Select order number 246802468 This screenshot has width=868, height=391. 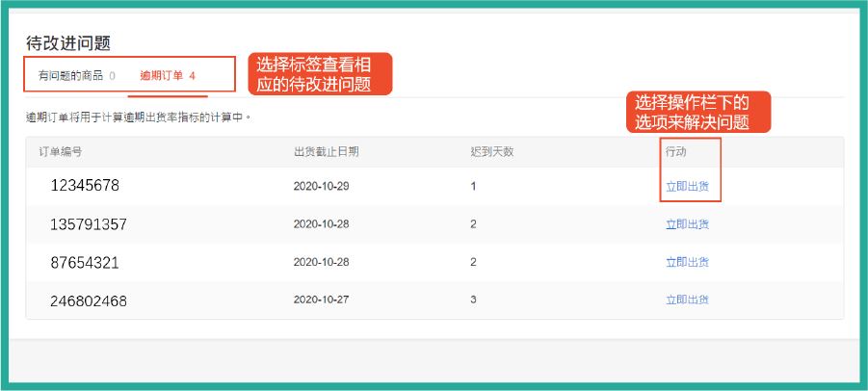pos(89,300)
